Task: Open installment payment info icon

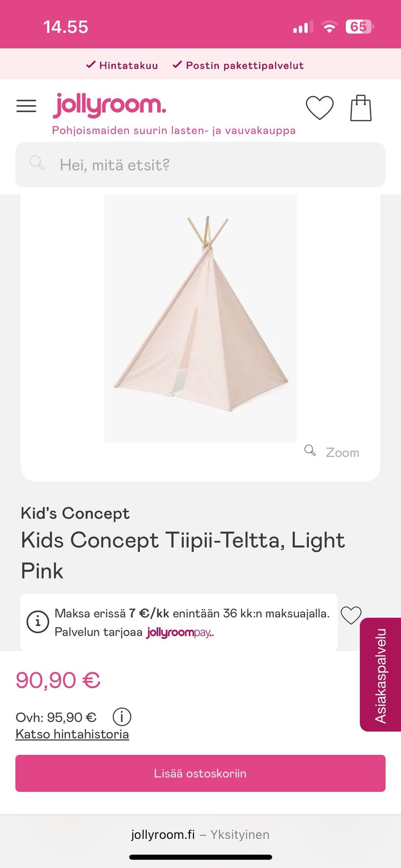Action: coord(38,622)
